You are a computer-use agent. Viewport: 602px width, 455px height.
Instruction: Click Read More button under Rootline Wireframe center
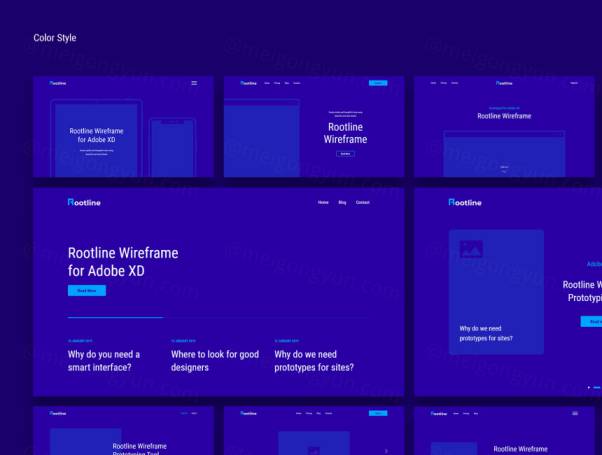(x=345, y=153)
